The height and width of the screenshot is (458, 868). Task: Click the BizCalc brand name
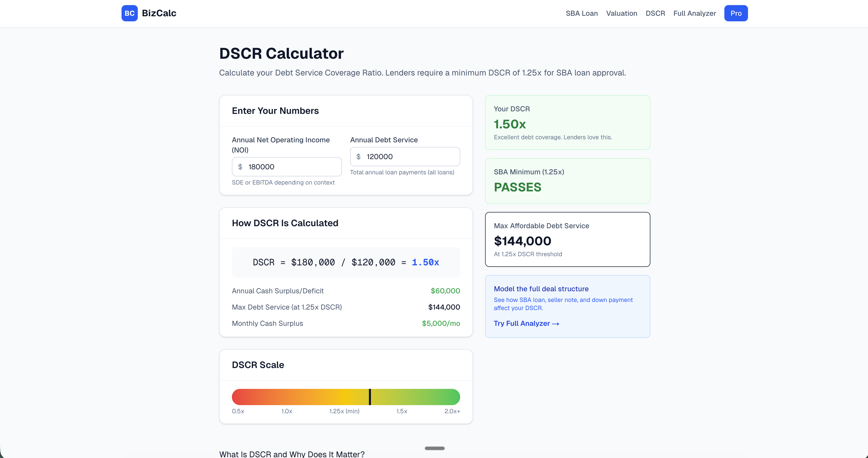(x=159, y=13)
